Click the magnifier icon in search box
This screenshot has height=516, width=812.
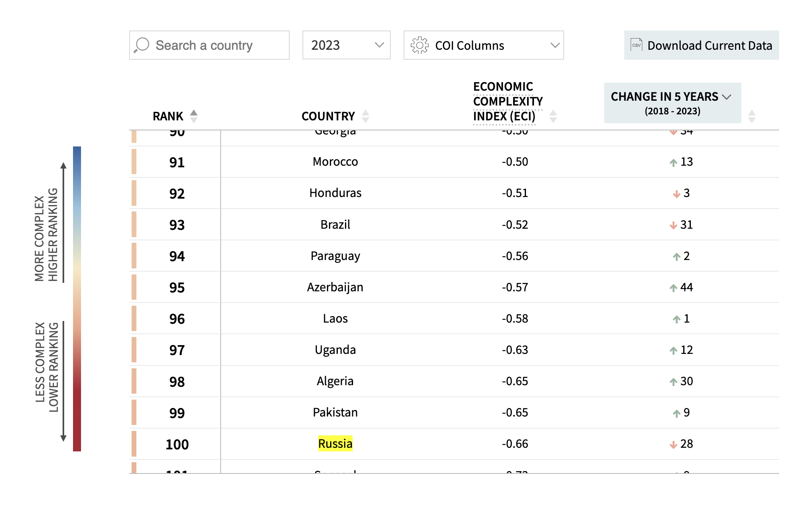[x=142, y=45]
